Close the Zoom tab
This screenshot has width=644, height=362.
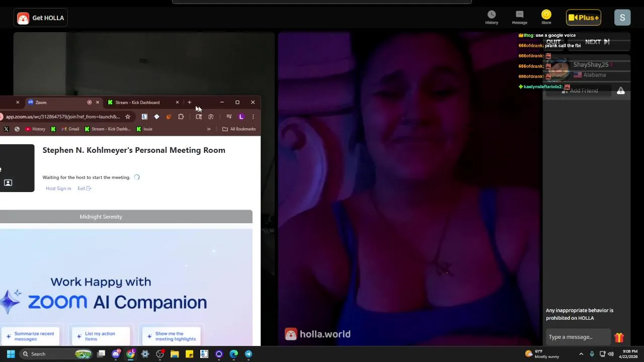point(98,103)
